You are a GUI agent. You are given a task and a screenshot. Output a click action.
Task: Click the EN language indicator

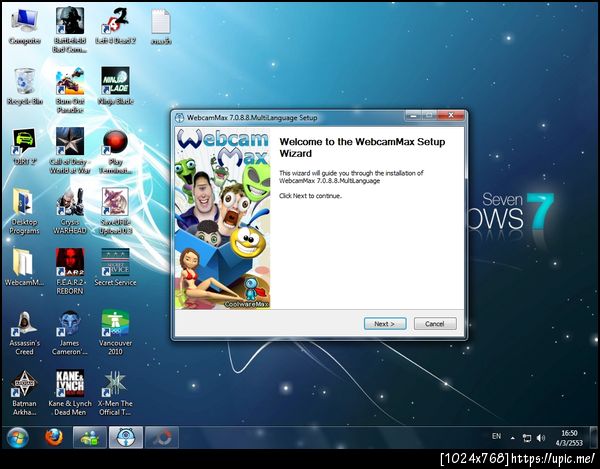coord(496,436)
